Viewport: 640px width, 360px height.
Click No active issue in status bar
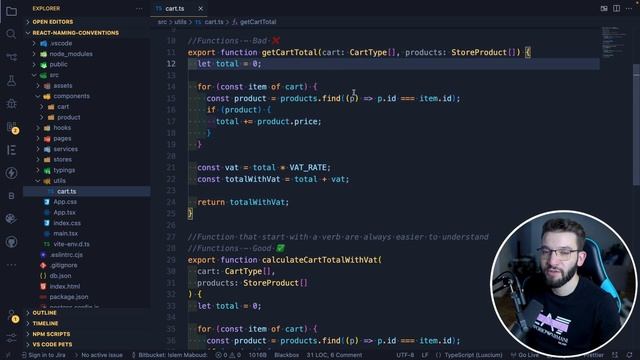[98, 355]
